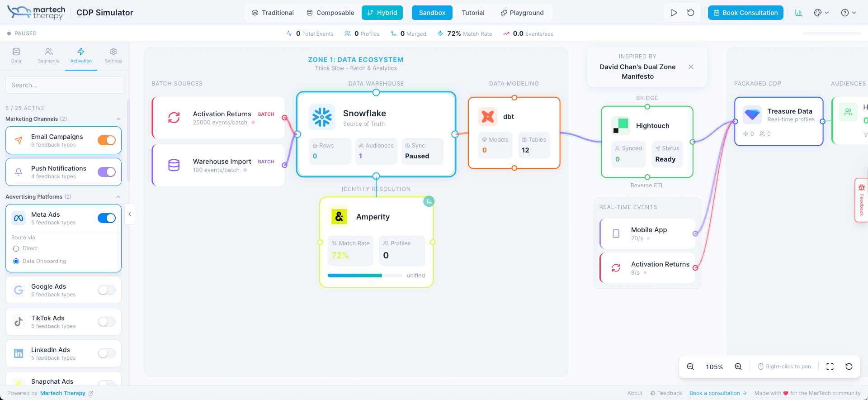The height and width of the screenshot is (400, 868).
Task: Switch to Tutorial mode
Action: [473, 13]
